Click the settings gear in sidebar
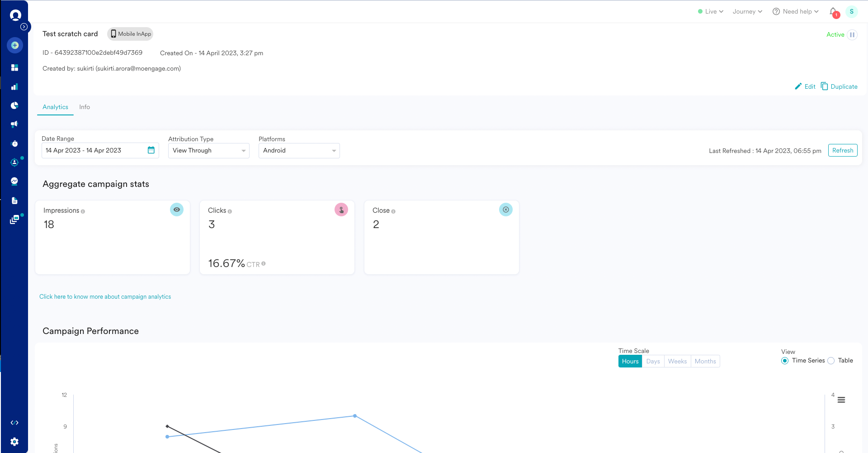The width and height of the screenshot is (868, 453). (14, 442)
